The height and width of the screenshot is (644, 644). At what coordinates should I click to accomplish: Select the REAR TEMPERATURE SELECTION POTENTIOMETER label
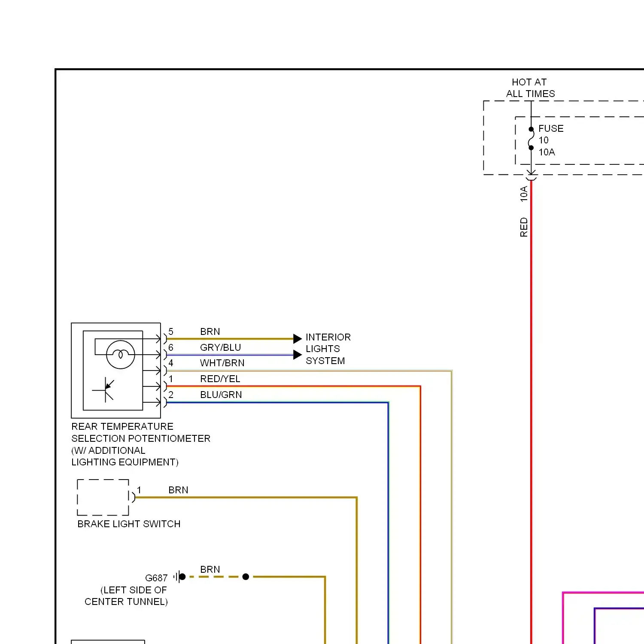coord(141,432)
